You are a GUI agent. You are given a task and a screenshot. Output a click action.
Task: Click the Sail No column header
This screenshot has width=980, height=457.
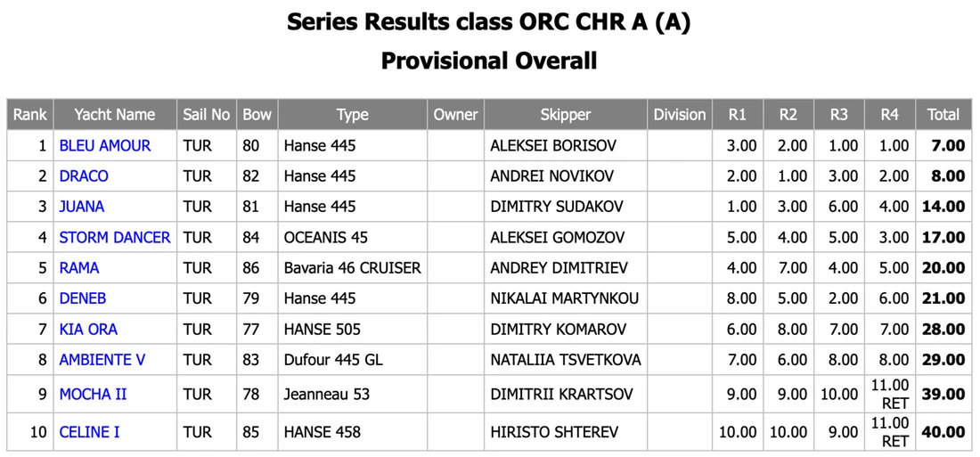[207, 114]
